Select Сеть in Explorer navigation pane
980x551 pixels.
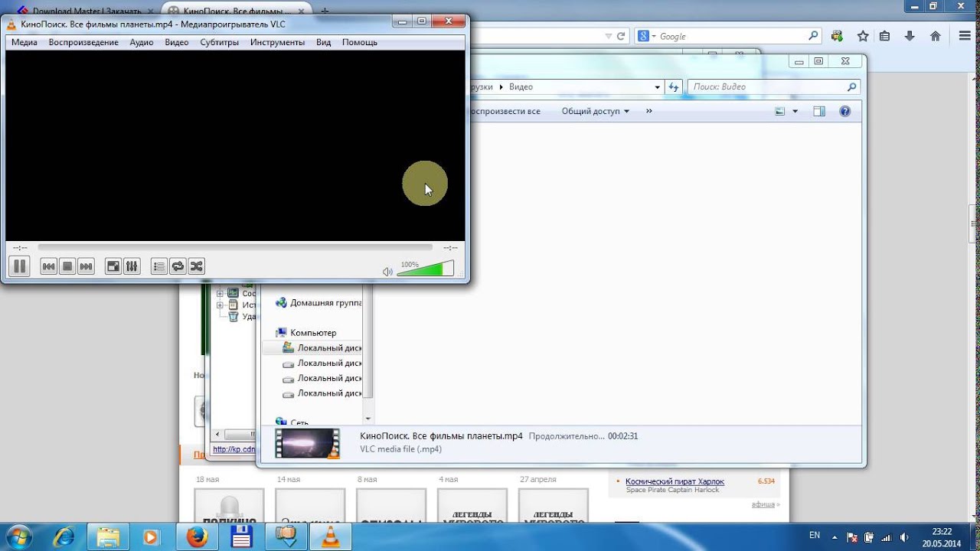(292, 422)
